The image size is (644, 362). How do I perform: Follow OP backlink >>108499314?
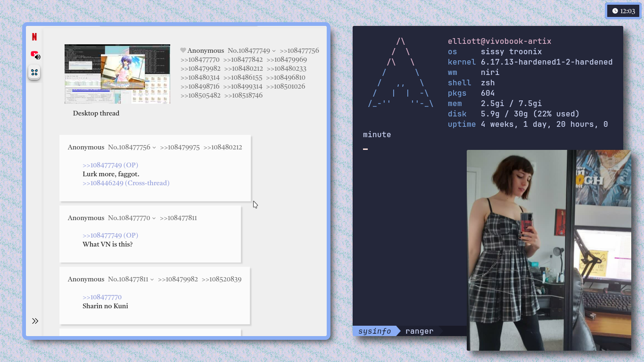pos(243,86)
